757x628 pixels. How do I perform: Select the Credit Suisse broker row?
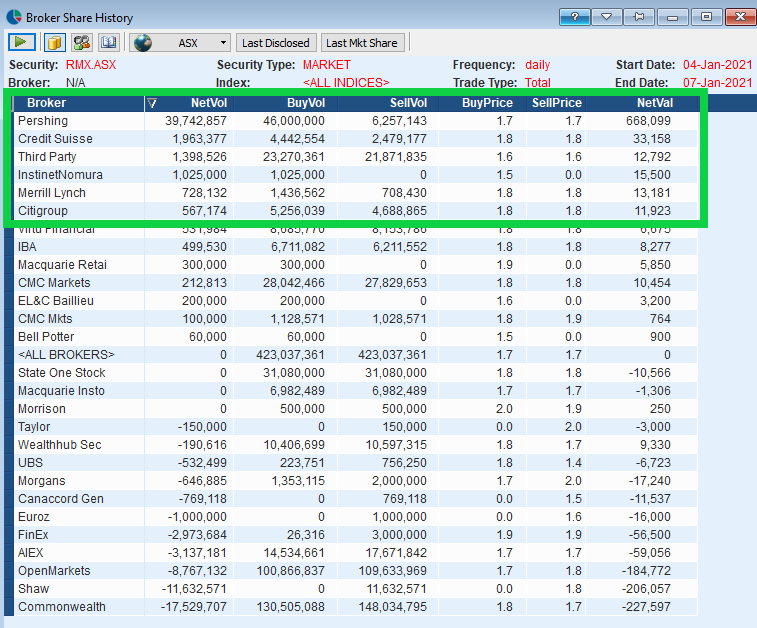point(356,139)
